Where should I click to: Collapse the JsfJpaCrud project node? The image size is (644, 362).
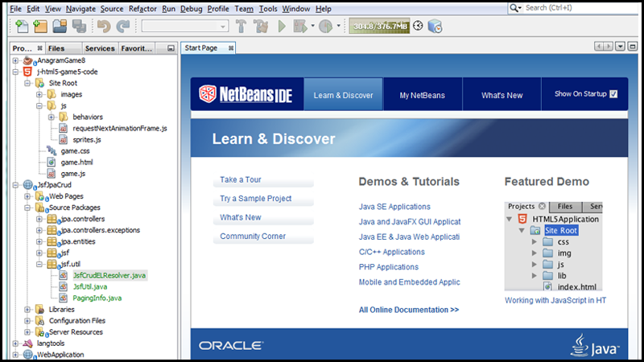point(15,185)
